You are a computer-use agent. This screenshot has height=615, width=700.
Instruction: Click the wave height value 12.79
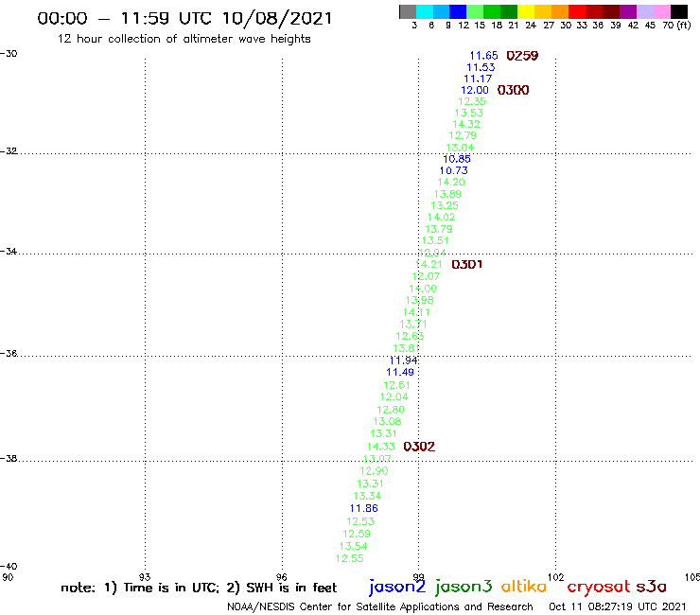(x=463, y=135)
